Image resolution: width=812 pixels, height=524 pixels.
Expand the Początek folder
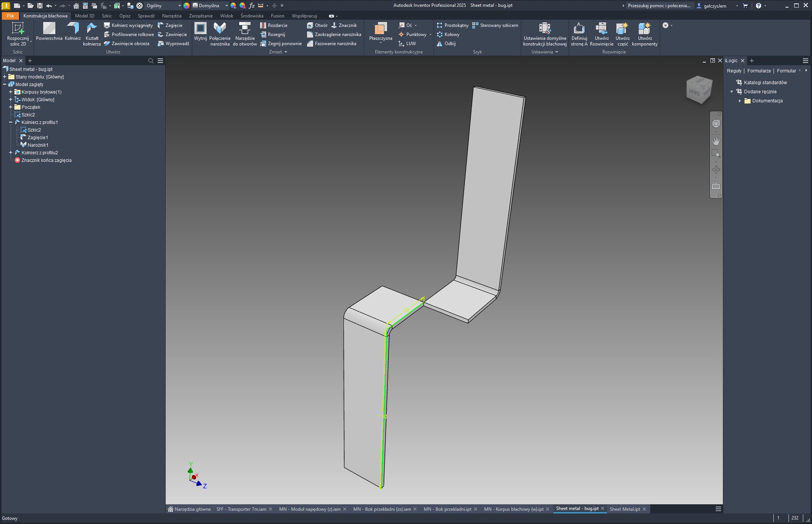click(11, 107)
